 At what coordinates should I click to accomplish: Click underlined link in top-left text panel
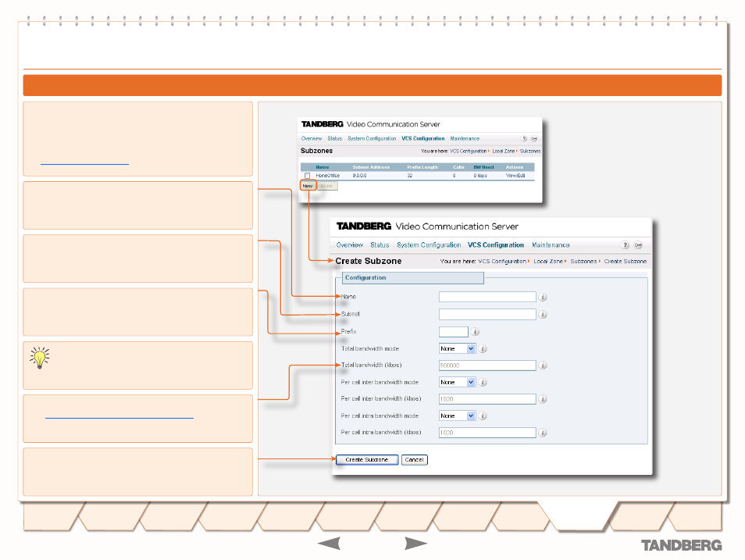click(84, 162)
